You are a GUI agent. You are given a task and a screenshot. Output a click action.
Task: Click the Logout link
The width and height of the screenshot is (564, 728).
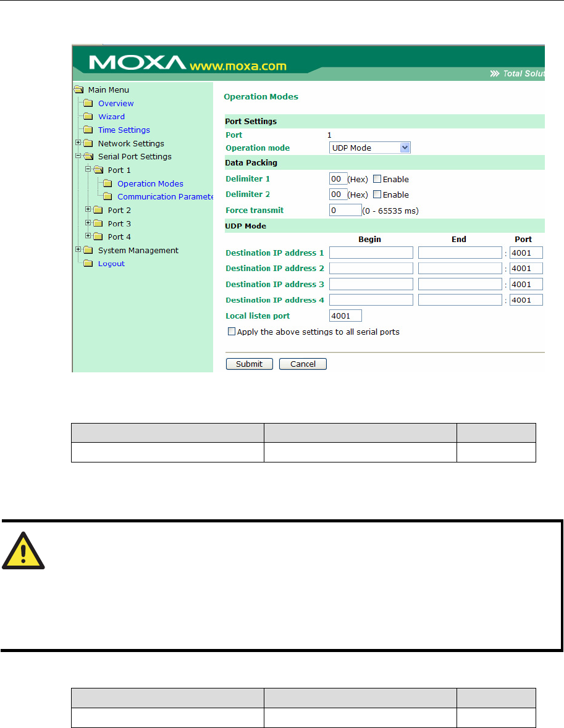pyautogui.click(x=111, y=264)
